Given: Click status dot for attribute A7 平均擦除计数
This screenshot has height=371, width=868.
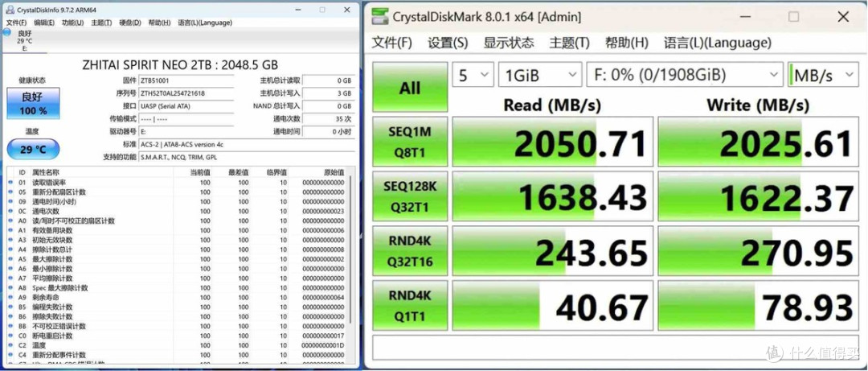Looking at the screenshot, I should 10,278.
